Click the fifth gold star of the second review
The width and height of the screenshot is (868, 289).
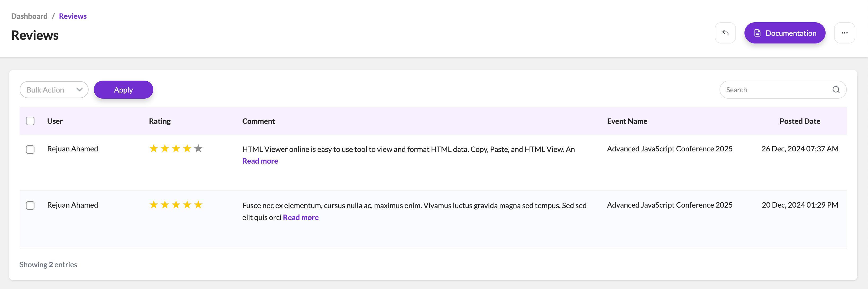tap(199, 205)
